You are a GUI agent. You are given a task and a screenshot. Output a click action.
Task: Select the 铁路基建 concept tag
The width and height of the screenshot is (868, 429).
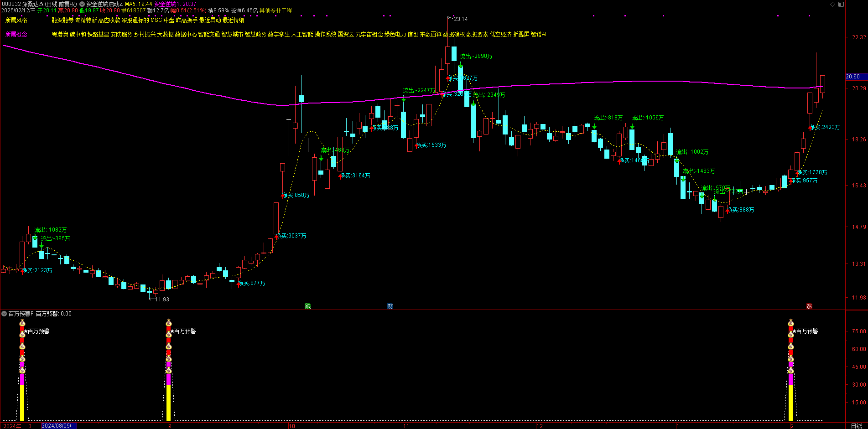coord(98,34)
